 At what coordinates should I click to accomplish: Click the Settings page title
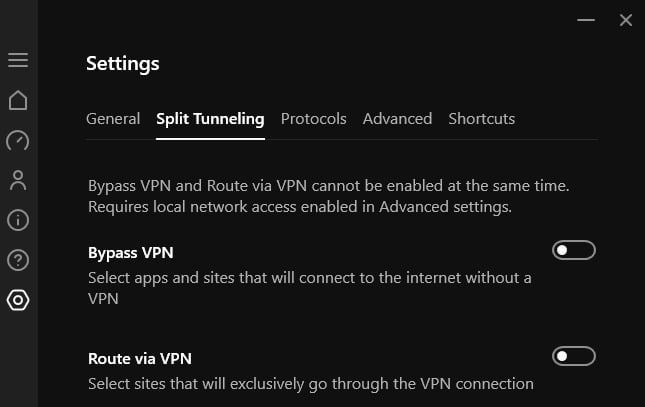[x=123, y=64]
